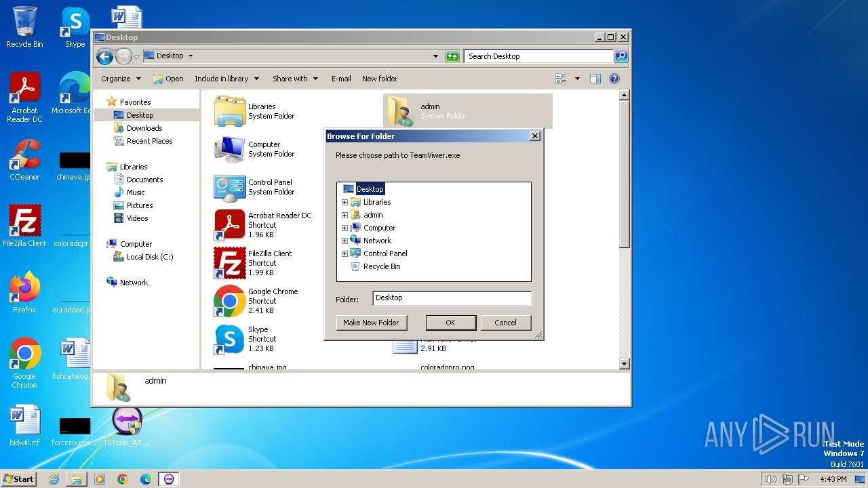Viewport: 868px width, 488px height.
Task: Open the Share with dropdown
Action: [295, 79]
